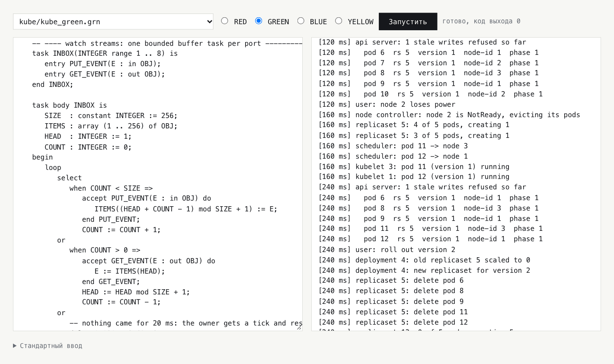
Task: Click output 'replicaset 5: 3 of 5 pods, creating 1'
Action: tap(414, 136)
